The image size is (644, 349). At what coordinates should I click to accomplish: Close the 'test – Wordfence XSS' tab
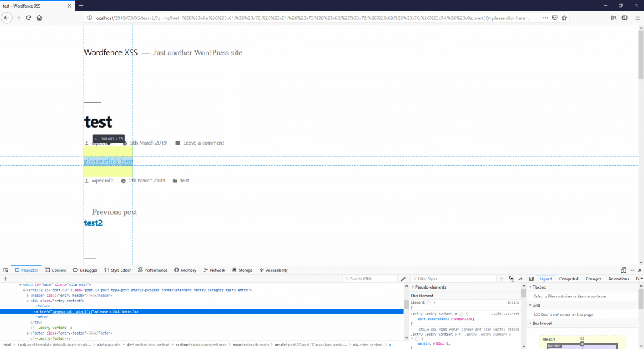coord(69,6)
